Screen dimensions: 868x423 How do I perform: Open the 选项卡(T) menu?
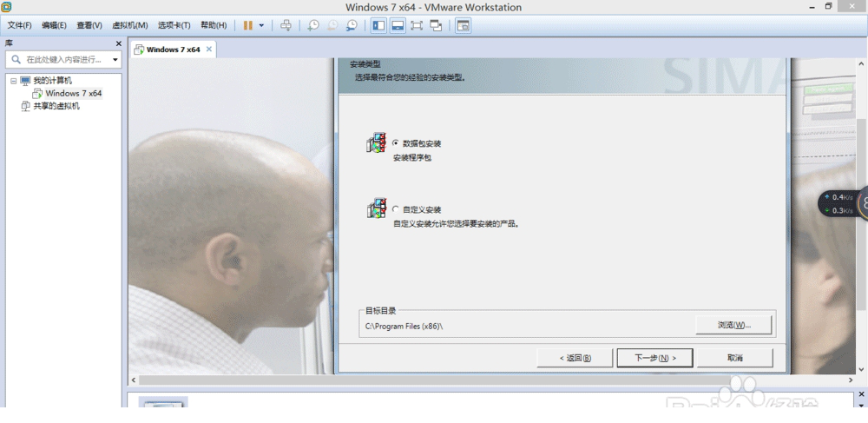coord(174,25)
